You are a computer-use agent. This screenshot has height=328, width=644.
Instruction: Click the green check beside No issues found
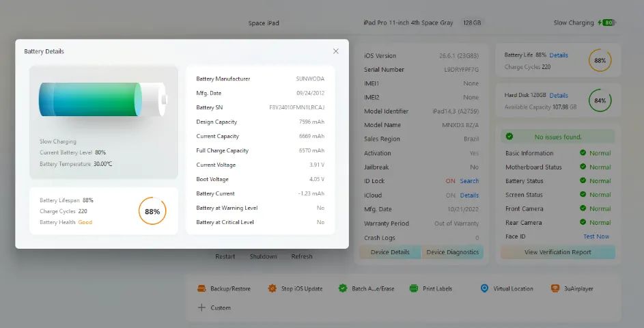509,137
